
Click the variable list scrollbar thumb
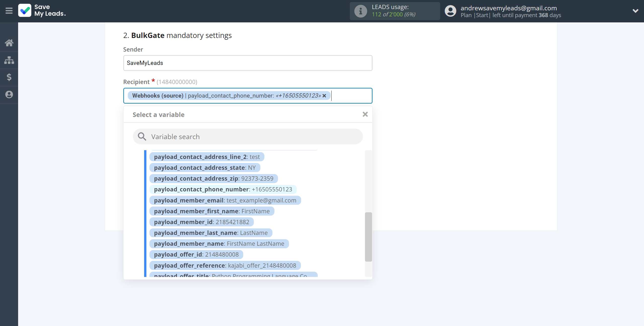tap(368, 237)
